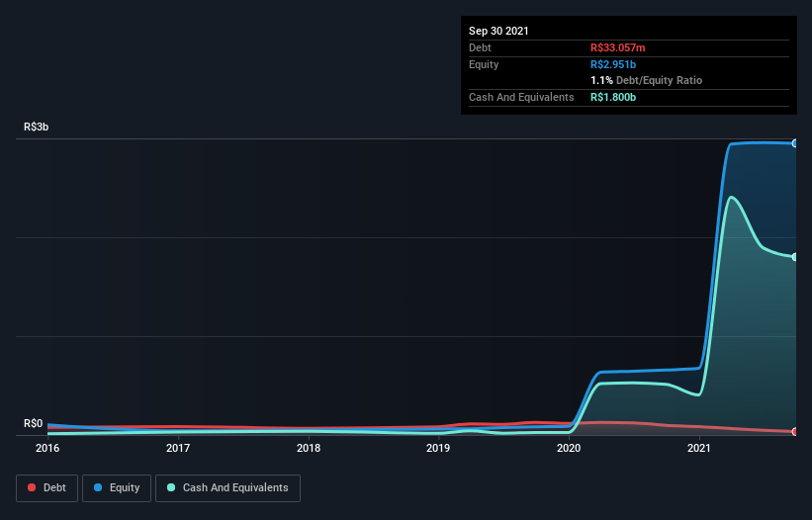Click the teal Cash And Equivalents legend dot
The image size is (812, 520).
pyautogui.click(x=171, y=487)
